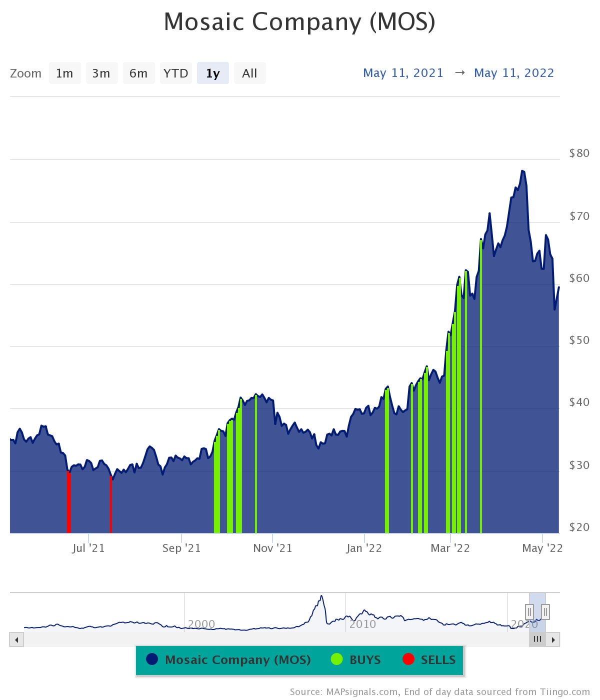Click the $30 y-axis label

point(579,465)
